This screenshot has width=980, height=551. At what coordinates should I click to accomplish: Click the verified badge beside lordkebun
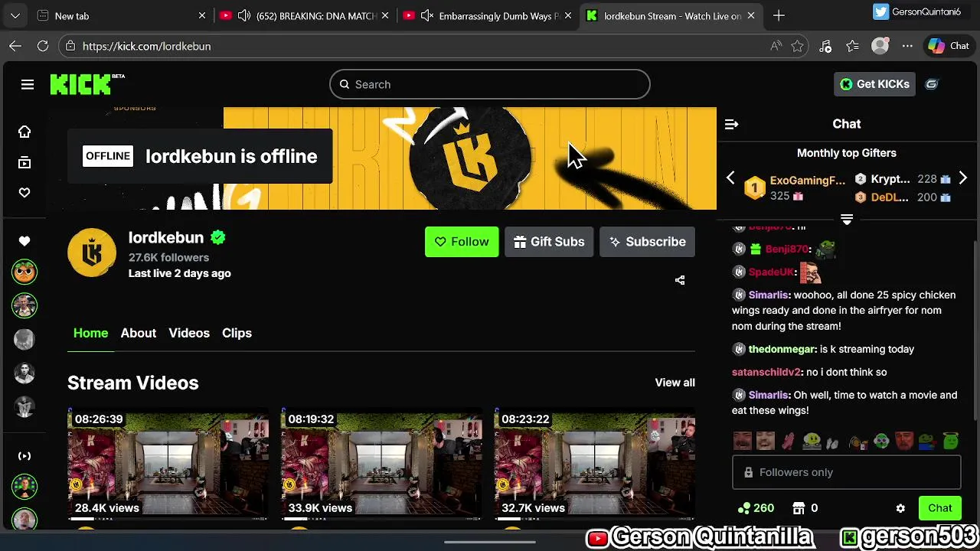point(218,238)
